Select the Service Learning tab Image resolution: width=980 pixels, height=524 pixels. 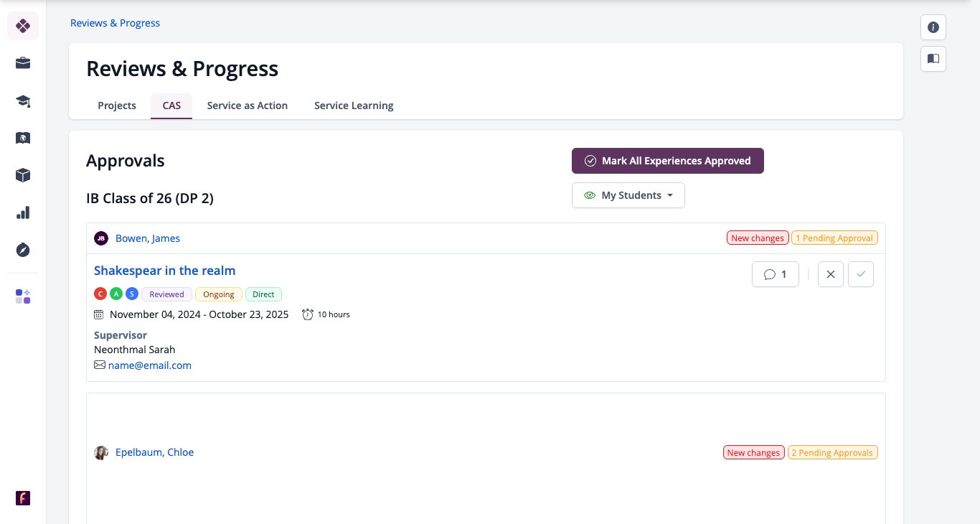pyautogui.click(x=354, y=106)
